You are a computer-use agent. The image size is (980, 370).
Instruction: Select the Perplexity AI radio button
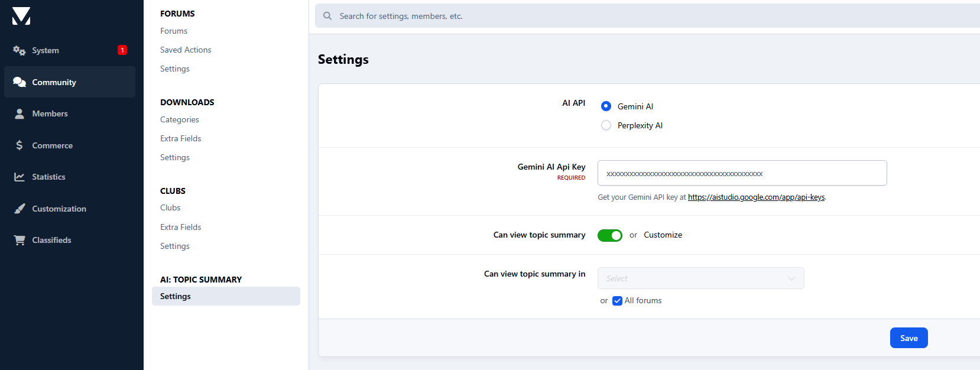[x=606, y=125]
